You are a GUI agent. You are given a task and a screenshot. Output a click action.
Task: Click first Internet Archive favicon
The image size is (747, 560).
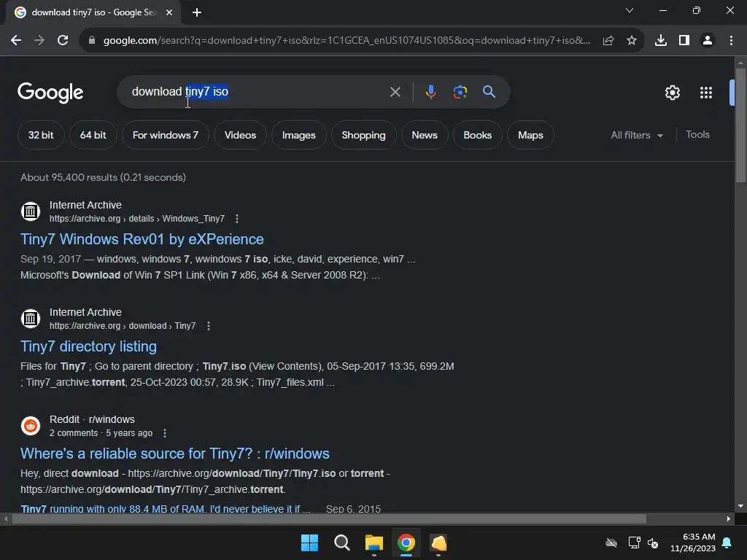(31, 211)
